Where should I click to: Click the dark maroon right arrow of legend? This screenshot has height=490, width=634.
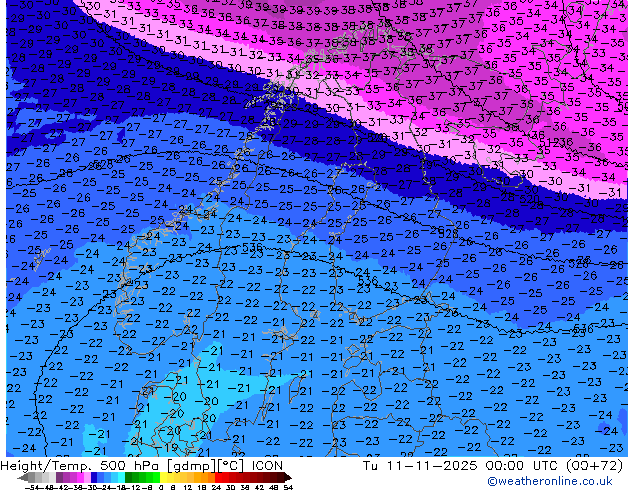pos(287,477)
